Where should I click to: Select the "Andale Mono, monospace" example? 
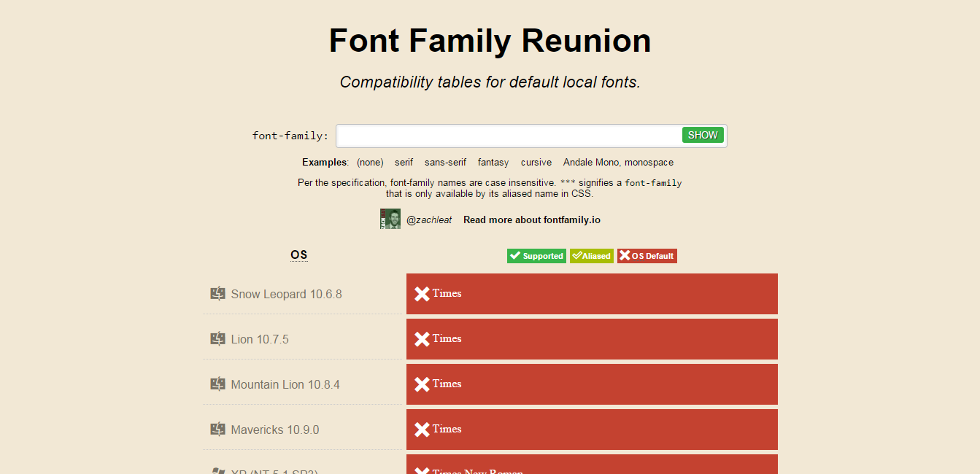click(x=618, y=163)
